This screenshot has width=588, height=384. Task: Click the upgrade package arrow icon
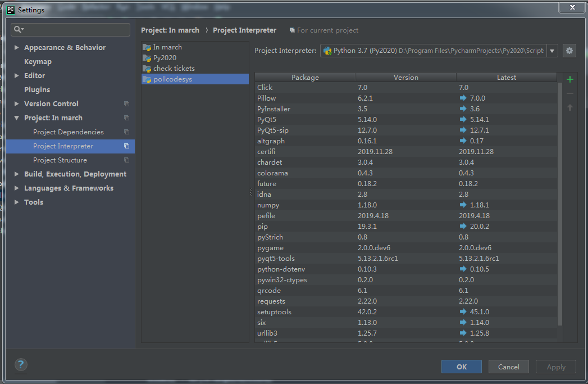click(x=570, y=108)
